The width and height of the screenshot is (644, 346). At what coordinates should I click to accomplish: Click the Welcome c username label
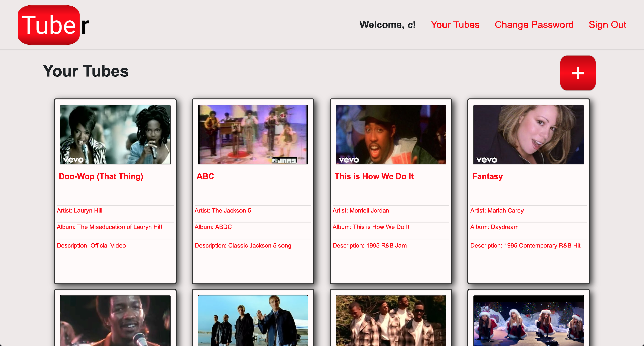[x=388, y=24]
